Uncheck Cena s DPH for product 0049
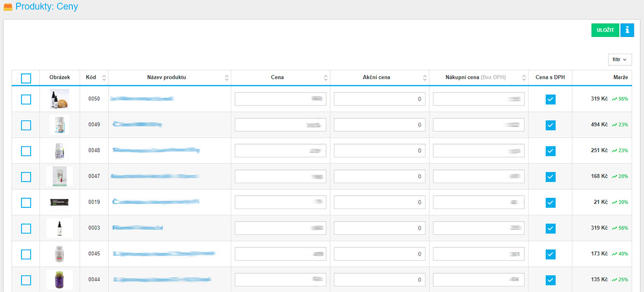 [550, 125]
